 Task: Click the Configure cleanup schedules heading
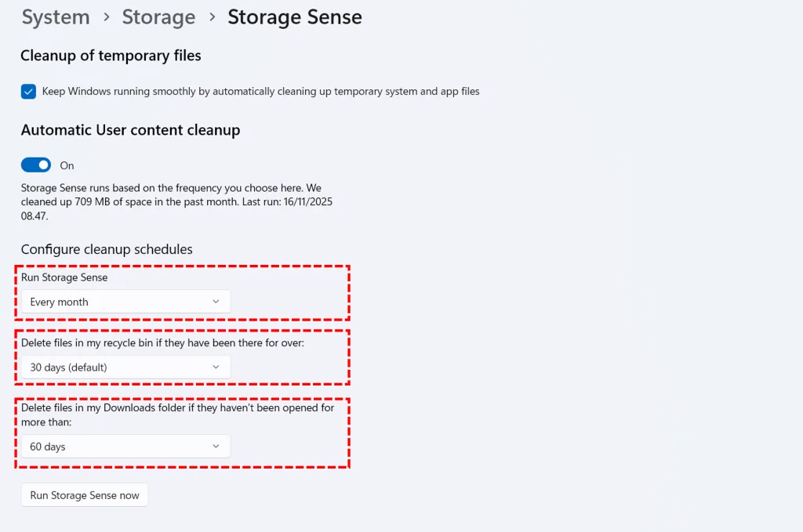(x=107, y=248)
